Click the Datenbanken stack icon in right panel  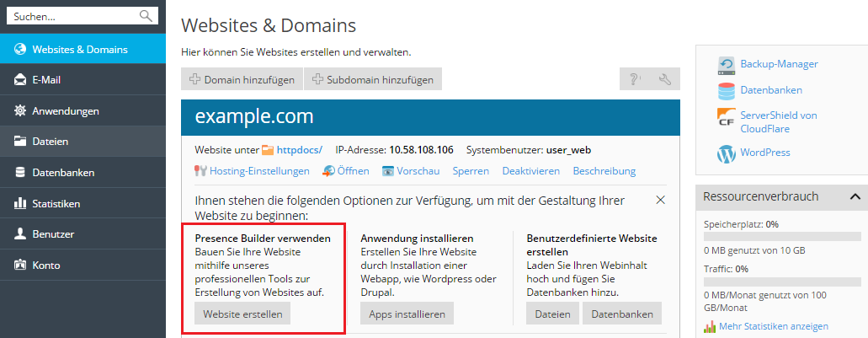point(726,90)
